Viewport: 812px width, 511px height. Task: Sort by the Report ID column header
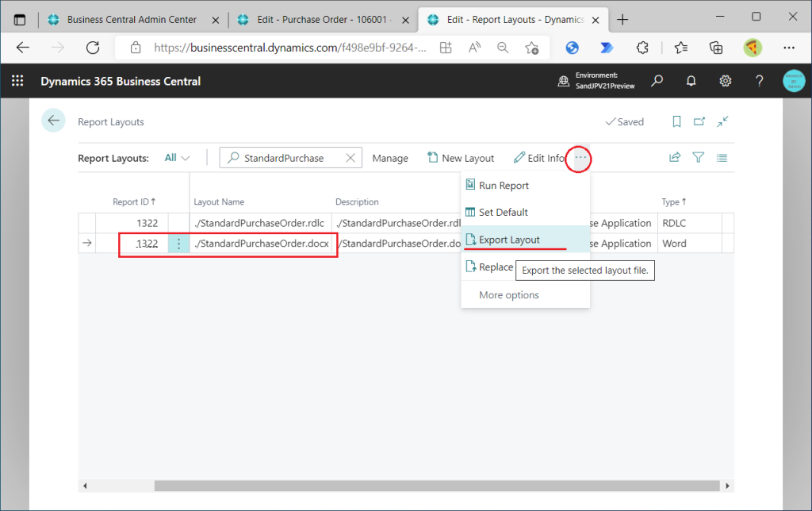pyautogui.click(x=133, y=202)
